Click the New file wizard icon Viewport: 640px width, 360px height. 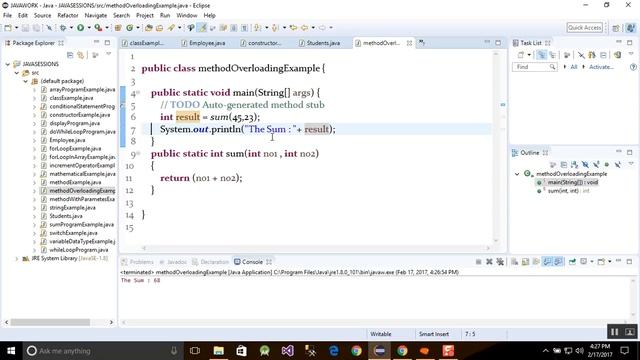click(8, 28)
